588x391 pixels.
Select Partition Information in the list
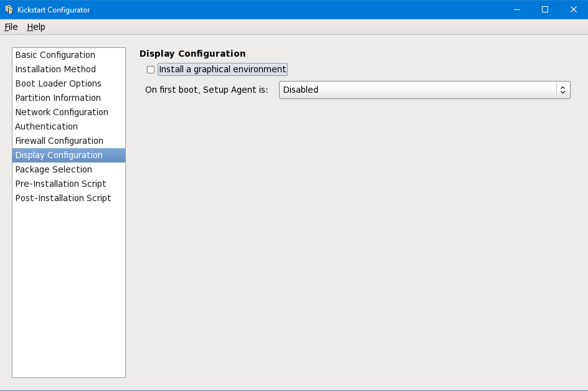pyautogui.click(x=58, y=98)
